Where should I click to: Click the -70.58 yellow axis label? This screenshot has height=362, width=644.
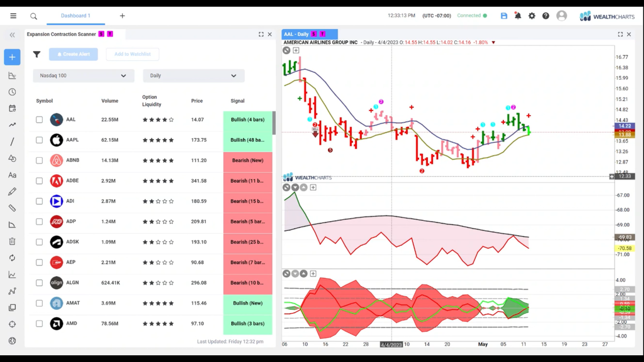pos(625,248)
